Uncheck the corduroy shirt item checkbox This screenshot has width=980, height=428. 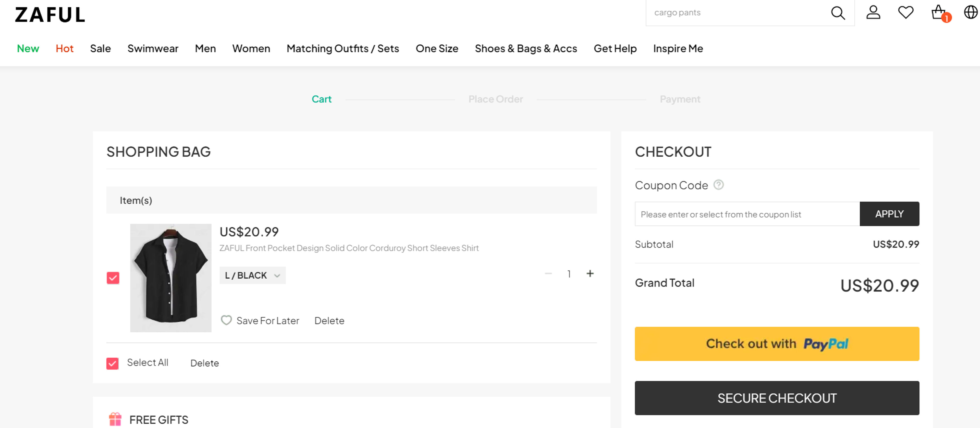tap(113, 278)
